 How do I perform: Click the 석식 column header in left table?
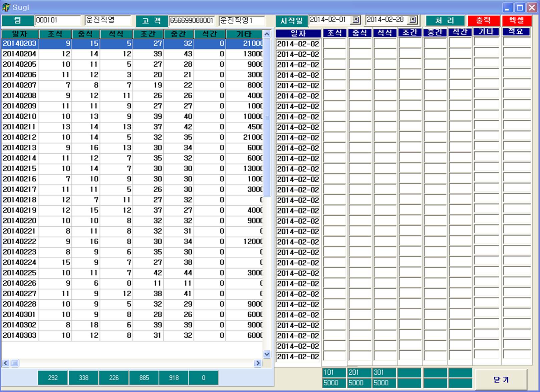click(116, 34)
